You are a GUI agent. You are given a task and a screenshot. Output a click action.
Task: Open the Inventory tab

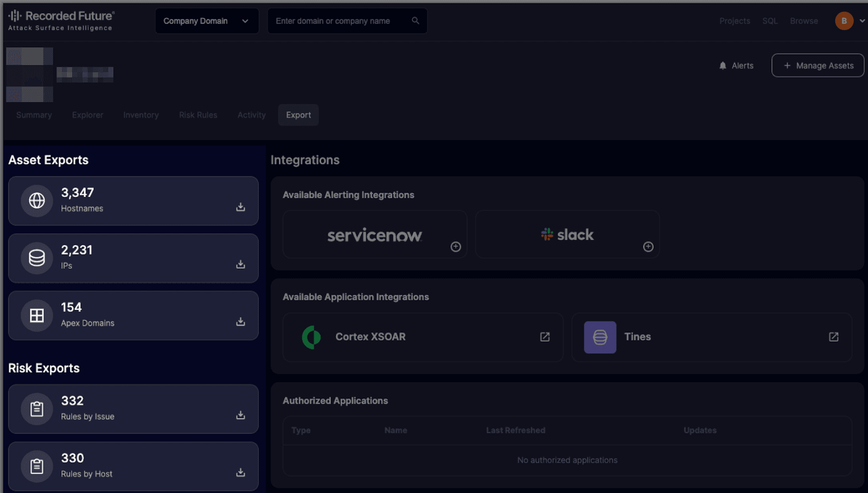coord(141,115)
